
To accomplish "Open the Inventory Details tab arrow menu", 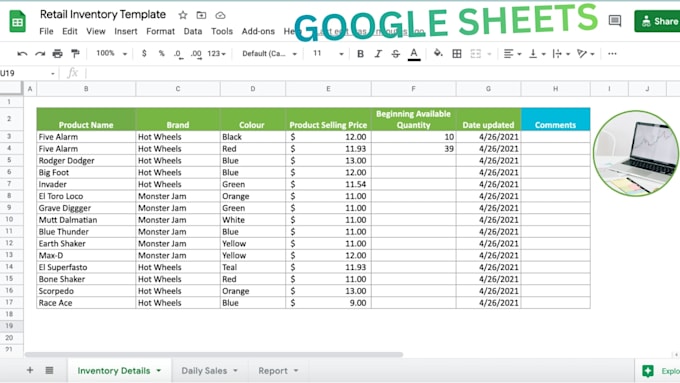I will pos(159,370).
